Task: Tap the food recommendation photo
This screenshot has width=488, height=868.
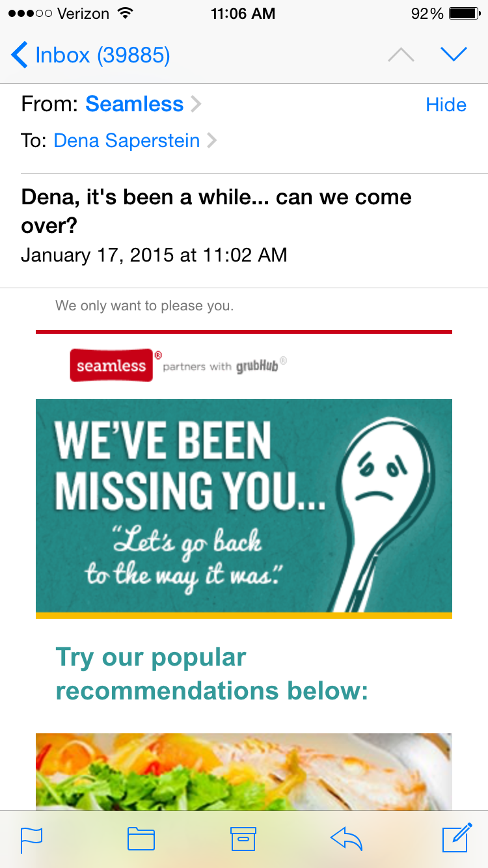Action: 243,772
